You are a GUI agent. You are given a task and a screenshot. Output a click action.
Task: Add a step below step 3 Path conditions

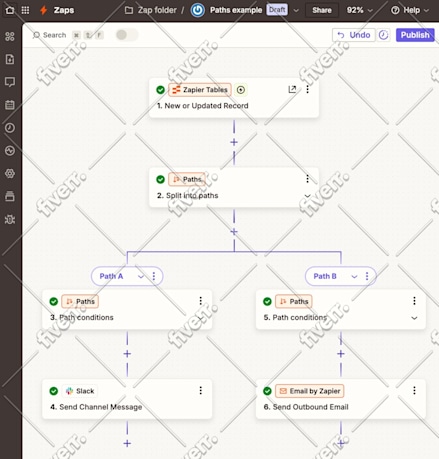point(127,354)
